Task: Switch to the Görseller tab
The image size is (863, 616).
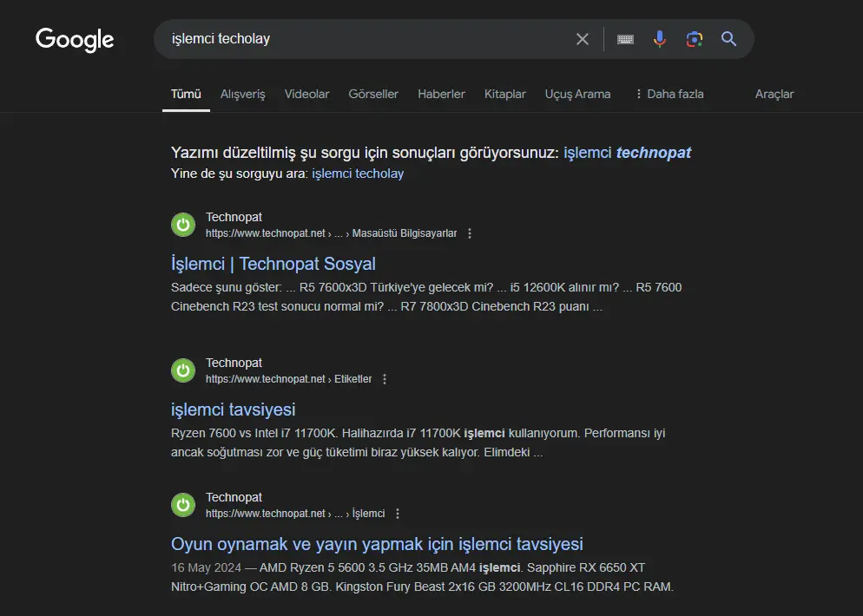Action: 373,94
